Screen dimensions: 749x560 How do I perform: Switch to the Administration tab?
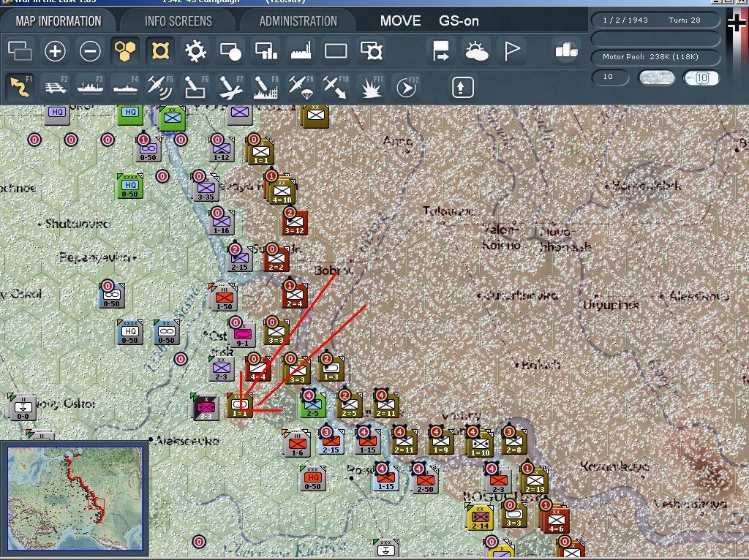coord(298,21)
